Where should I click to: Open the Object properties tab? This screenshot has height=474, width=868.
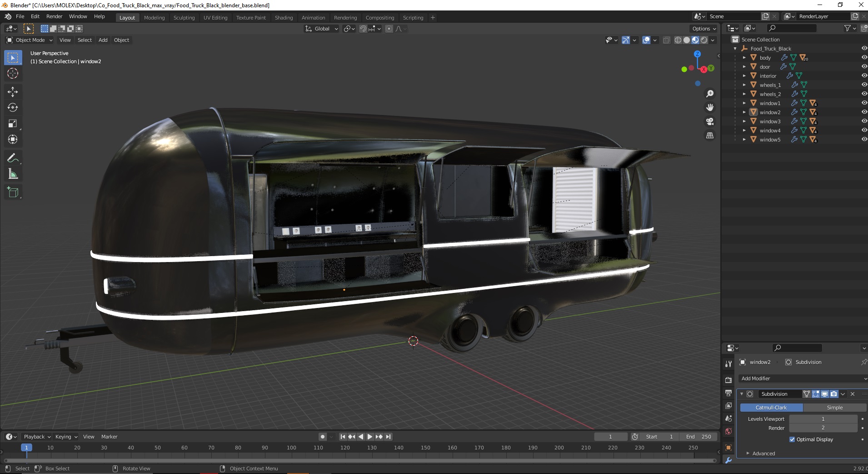point(728,448)
